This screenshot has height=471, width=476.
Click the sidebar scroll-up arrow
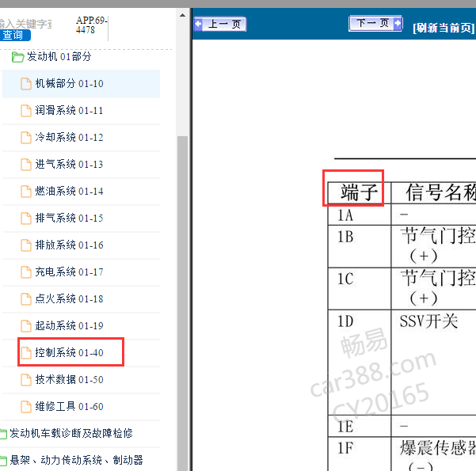[182, 15]
